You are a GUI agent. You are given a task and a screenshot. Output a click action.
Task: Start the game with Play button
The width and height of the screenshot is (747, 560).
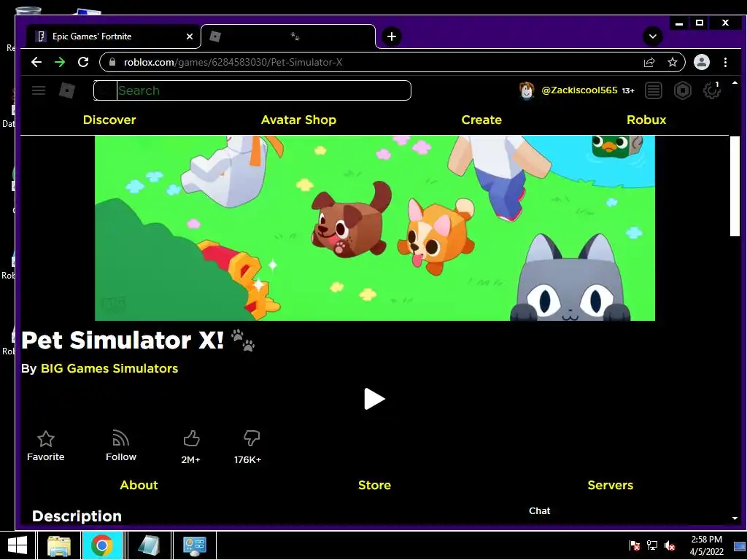pos(374,399)
